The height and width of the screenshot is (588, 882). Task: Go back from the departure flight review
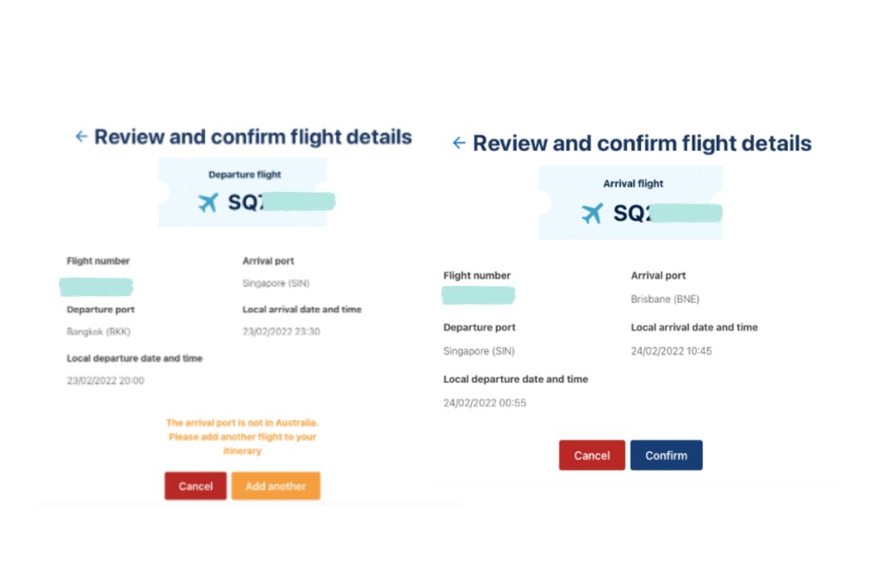pos(81,137)
